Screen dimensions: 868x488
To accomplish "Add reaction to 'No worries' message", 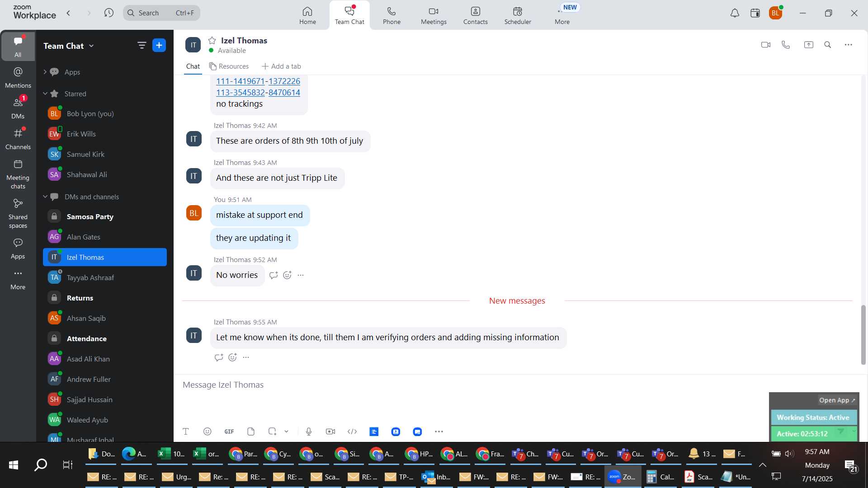I will click(287, 275).
